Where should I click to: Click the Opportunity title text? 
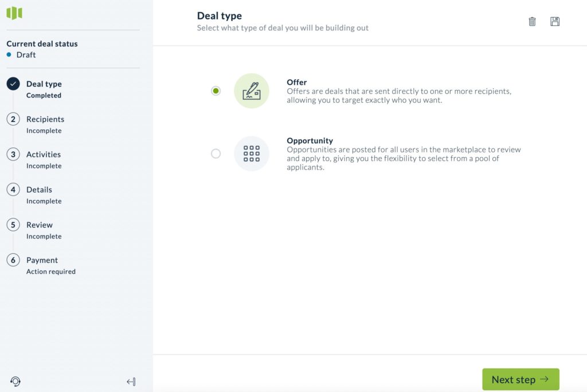pyautogui.click(x=310, y=140)
